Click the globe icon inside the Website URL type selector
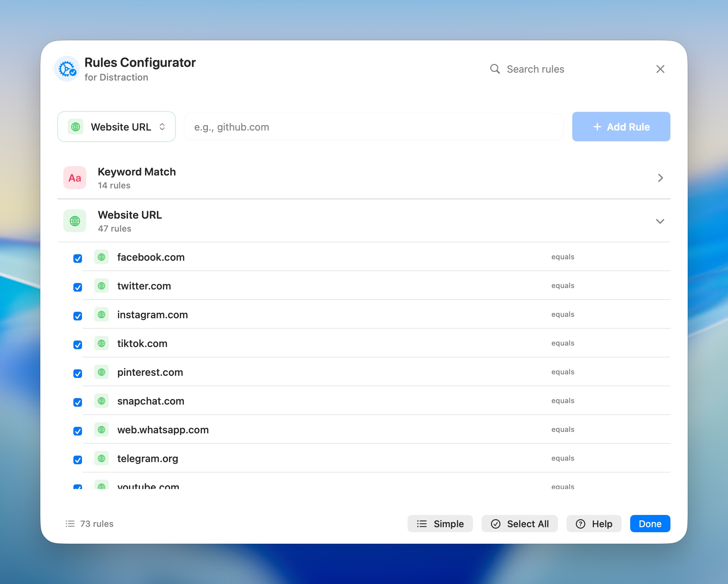The width and height of the screenshot is (728, 584). click(75, 127)
